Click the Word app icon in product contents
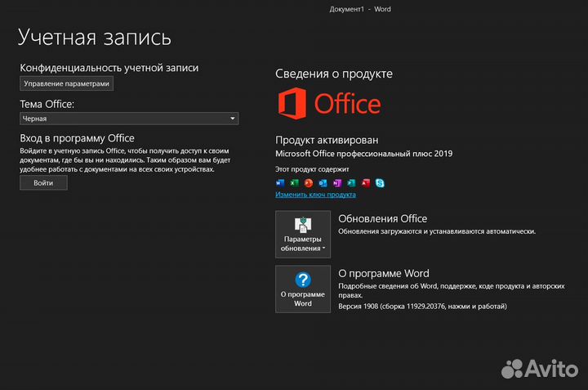 (x=280, y=183)
